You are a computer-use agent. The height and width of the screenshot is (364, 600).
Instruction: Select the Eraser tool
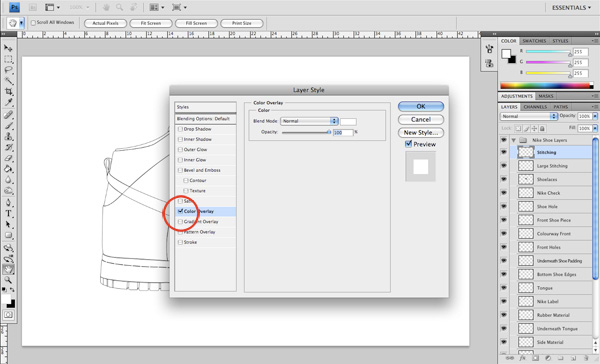pyautogui.click(x=8, y=158)
